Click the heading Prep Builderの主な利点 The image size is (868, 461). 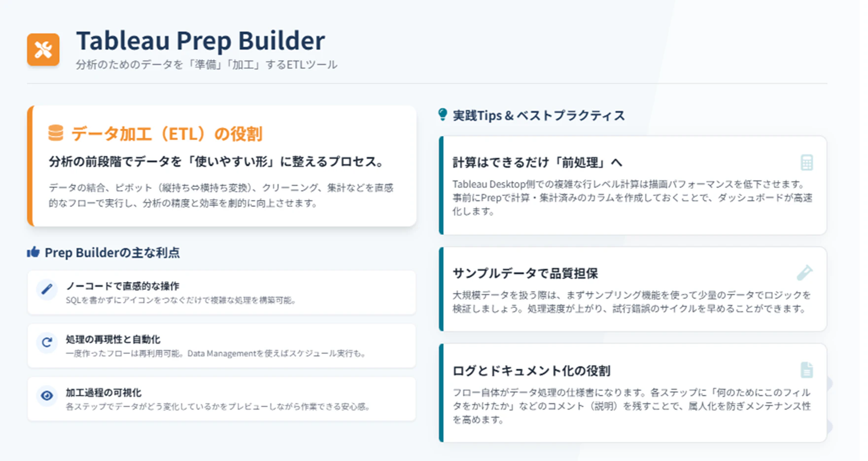(x=112, y=252)
